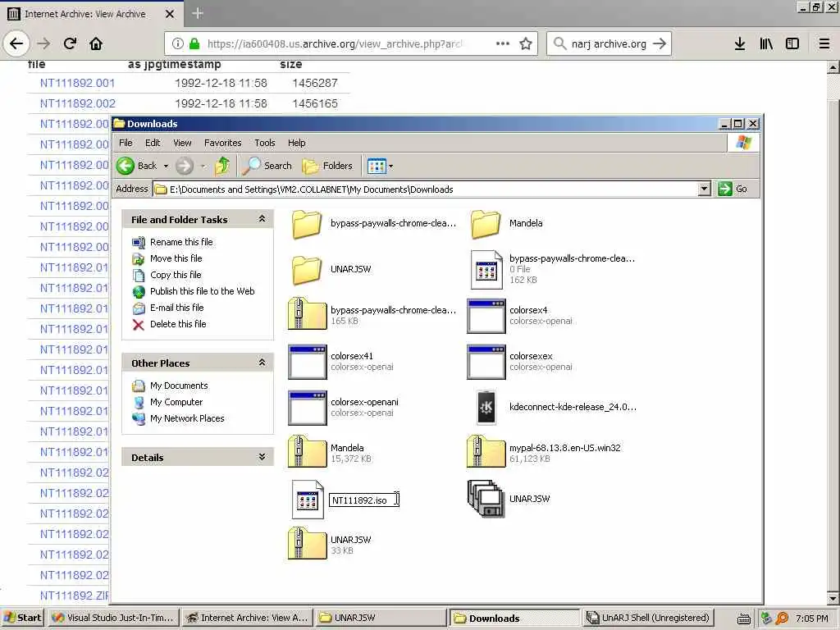Select the UNARJSW folder icon
This screenshot has width=840, height=630.
click(x=307, y=270)
